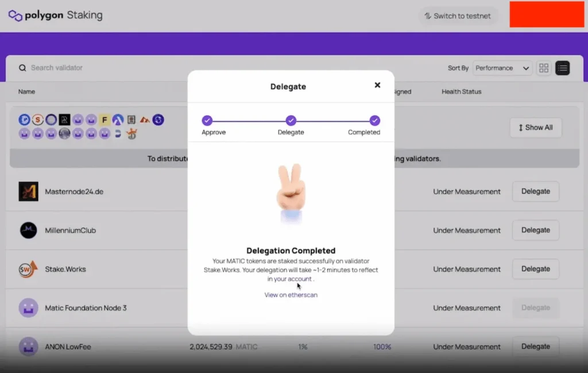This screenshot has height=373, width=588.
Task: Click the Polygon Staking logo
Action: tap(55, 16)
